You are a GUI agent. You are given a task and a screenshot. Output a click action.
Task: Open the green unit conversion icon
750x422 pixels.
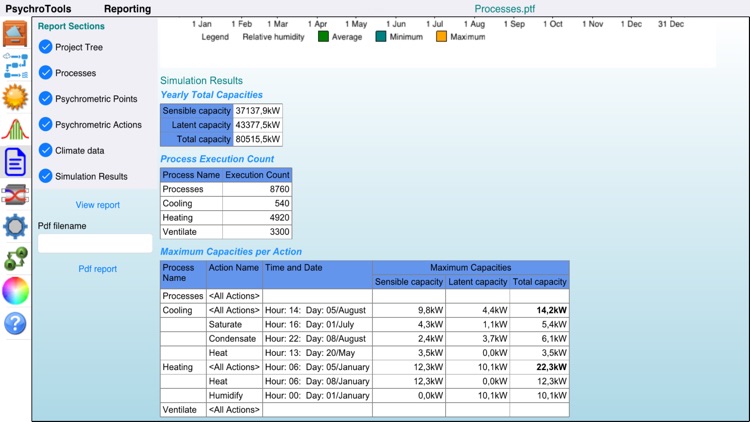(15, 259)
